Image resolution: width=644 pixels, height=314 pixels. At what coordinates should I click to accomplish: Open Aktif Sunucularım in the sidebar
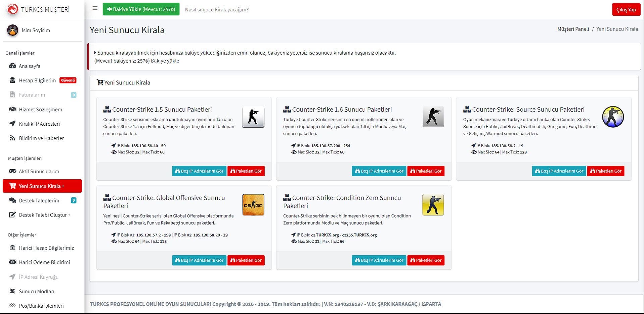(39, 171)
